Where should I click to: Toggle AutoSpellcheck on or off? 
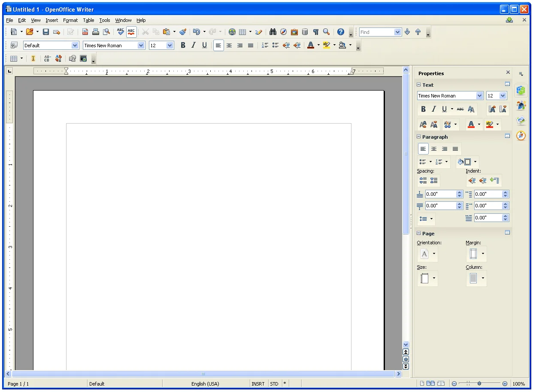131,32
